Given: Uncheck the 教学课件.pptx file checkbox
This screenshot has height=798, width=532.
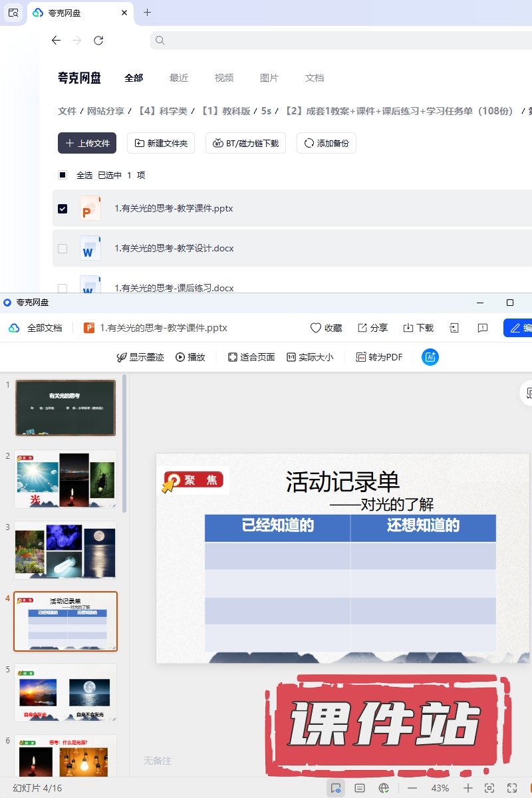Looking at the screenshot, I should 63,209.
